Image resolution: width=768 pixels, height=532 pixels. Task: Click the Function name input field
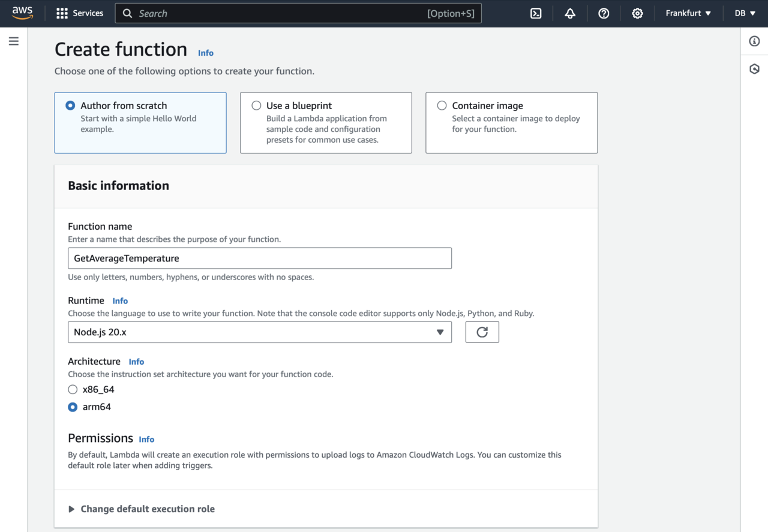[259, 259]
